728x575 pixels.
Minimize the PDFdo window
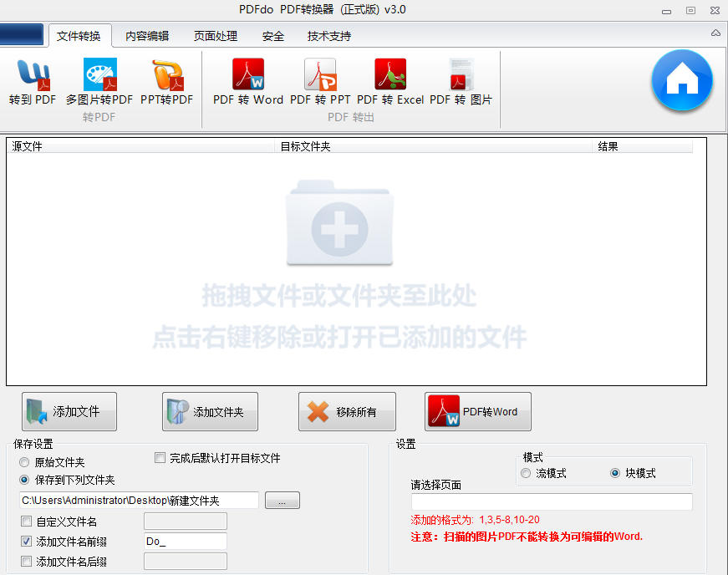(x=667, y=11)
